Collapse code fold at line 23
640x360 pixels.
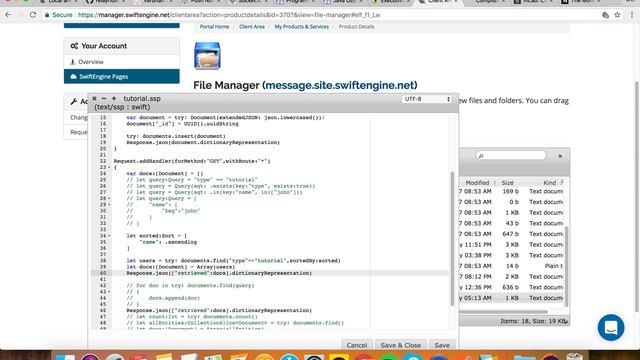109,167
